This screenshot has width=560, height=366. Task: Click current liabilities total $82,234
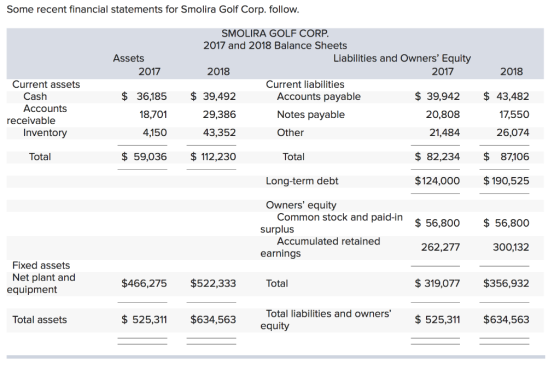[x=437, y=157]
